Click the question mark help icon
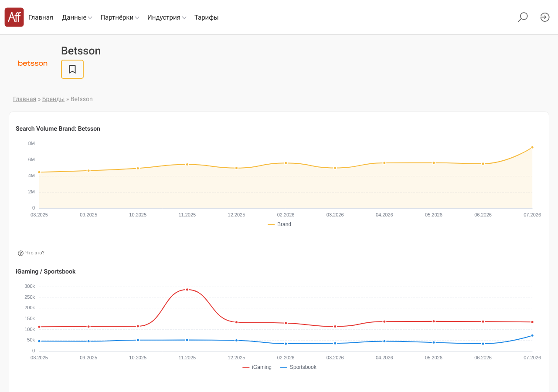The image size is (558, 392). [20, 253]
